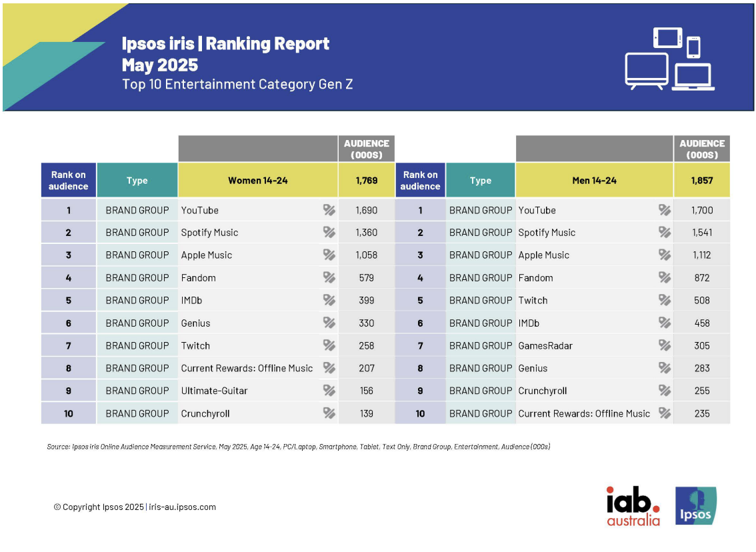Image resolution: width=756 pixels, height=552 pixels.
Task: Select the Women's Spotify Music audience 1,360
Action: [367, 233]
